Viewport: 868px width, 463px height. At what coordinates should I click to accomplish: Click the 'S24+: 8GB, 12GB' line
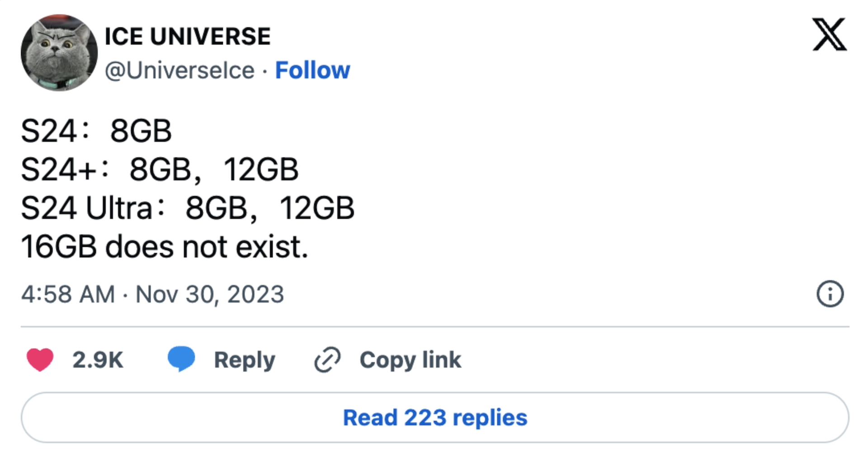pos(160,170)
